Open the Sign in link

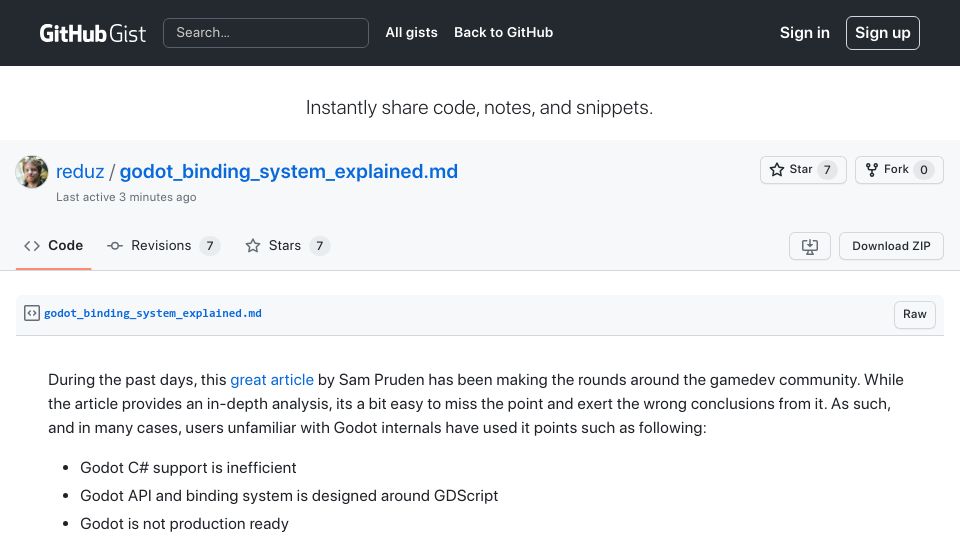tap(804, 32)
